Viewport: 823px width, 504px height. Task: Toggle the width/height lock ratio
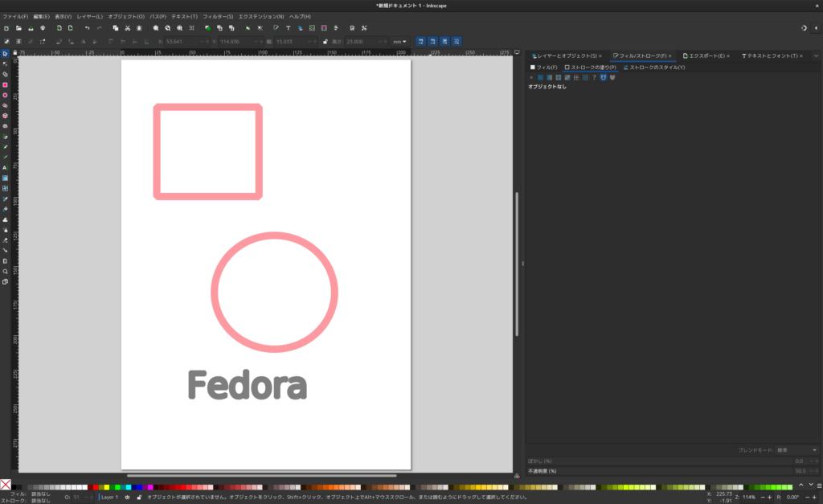(326, 42)
